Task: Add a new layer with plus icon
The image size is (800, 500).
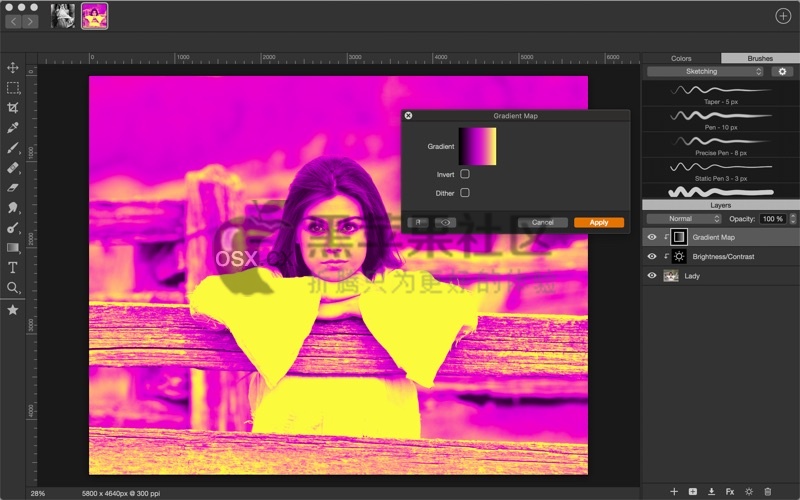Action: 674,491
